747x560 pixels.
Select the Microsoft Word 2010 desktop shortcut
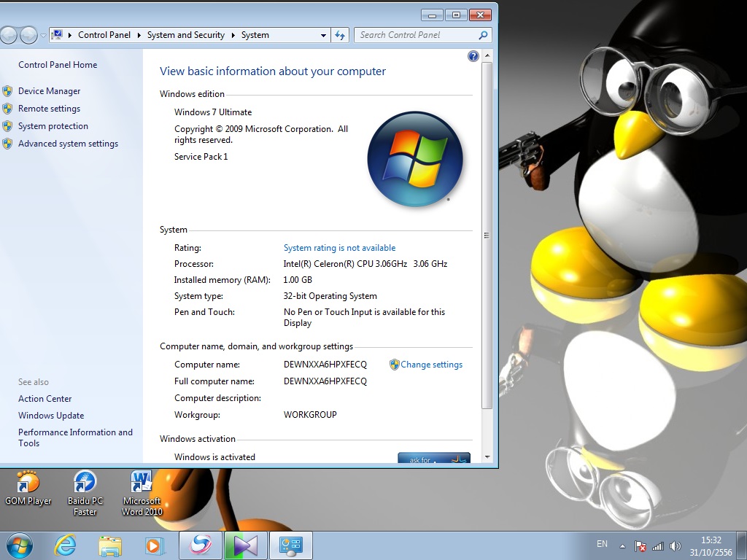pos(142,494)
